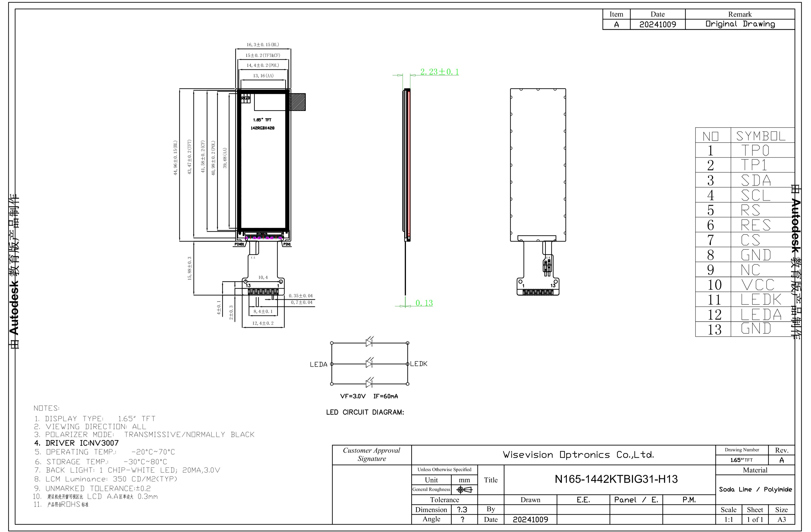Select the 1 of 1 sheet cell
The width and height of the screenshot is (811, 532).
[755, 519]
